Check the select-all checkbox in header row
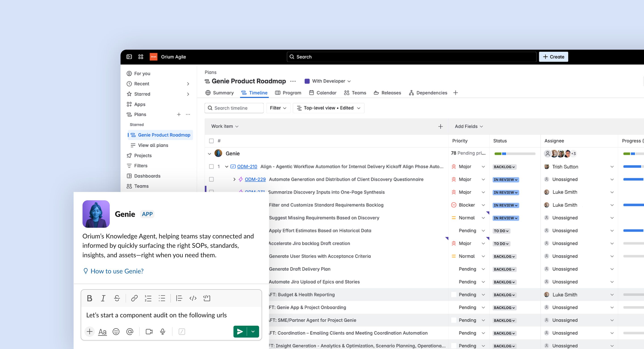The height and width of the screenshot is (349, 644). (x=211, y=140)
